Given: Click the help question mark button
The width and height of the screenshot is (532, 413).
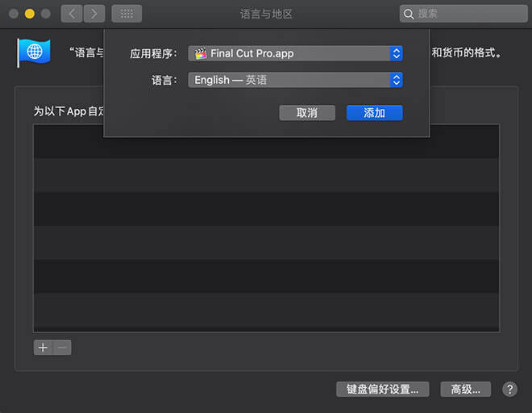Looking at the screenshot, I should 509,390.
